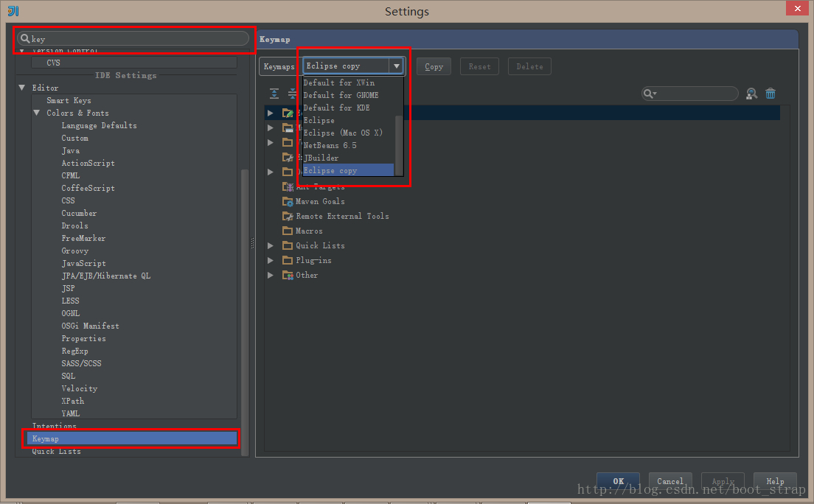The width and height of the screenshot is (814, 504).
Task: Click the Reset button
Action: (480, 66)
